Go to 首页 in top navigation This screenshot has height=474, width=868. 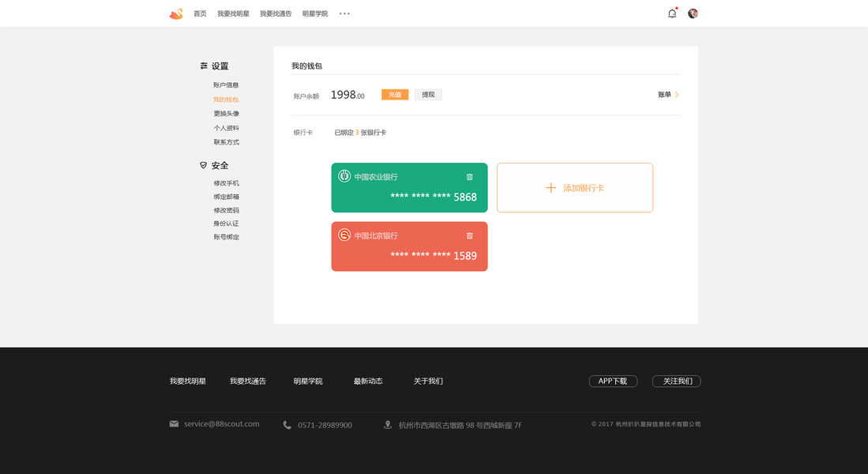point(200,14)
